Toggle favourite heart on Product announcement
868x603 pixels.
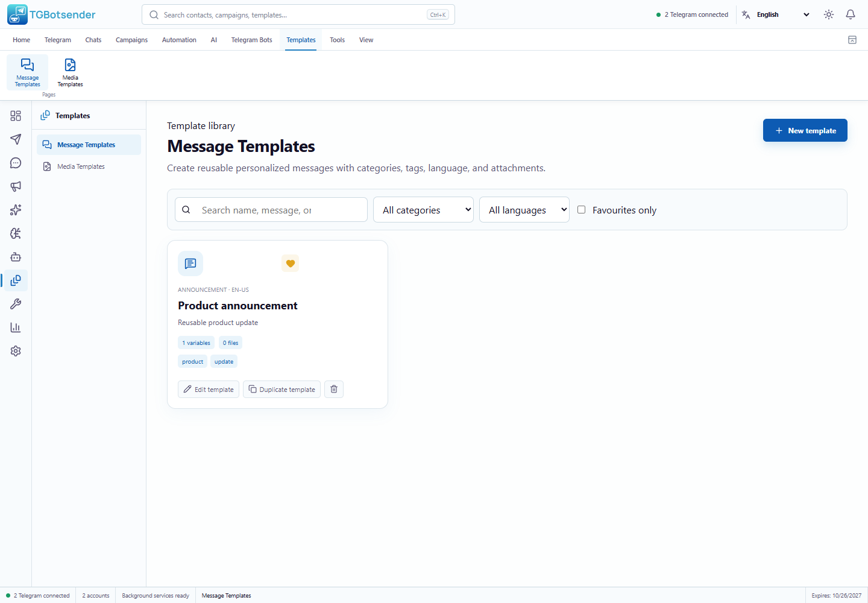(x=291, y=264)
